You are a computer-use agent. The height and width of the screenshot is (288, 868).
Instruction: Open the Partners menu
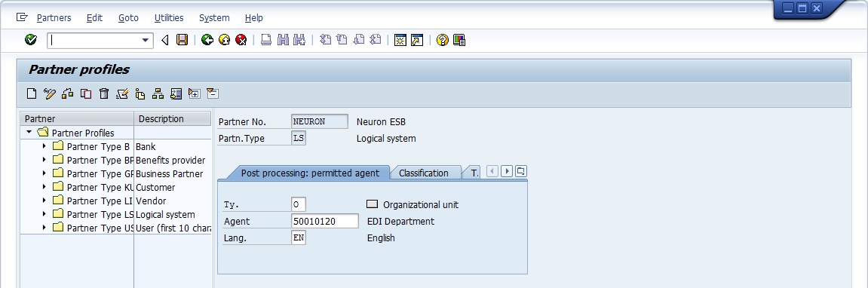(54, 18)
